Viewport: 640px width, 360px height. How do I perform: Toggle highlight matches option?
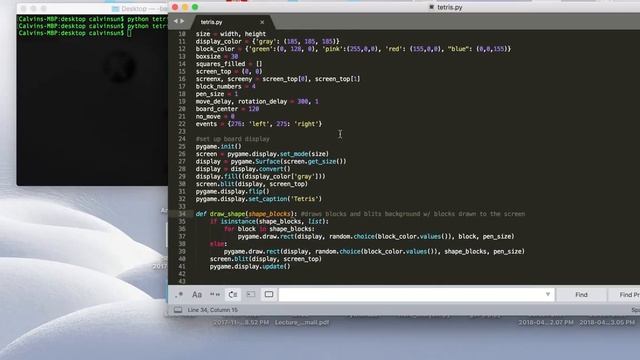[269, 294]
